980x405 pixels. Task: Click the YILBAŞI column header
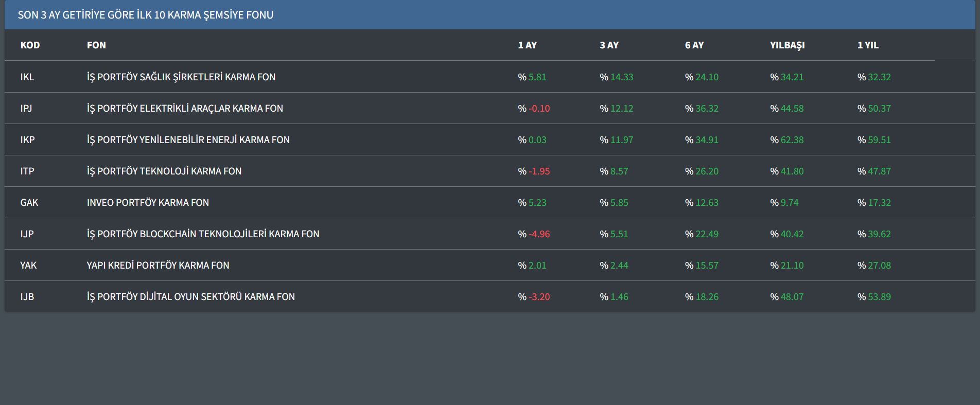point(787,45)
